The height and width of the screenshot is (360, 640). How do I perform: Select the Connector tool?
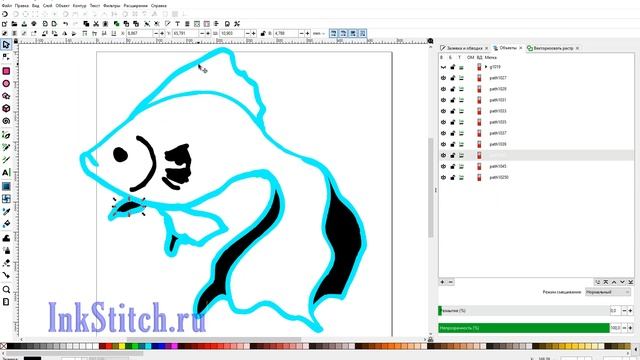6,276
